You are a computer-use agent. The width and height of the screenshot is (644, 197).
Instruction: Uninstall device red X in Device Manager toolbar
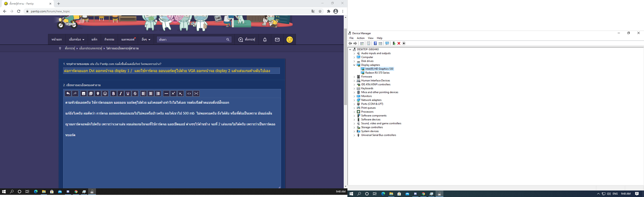click(399, 43)
